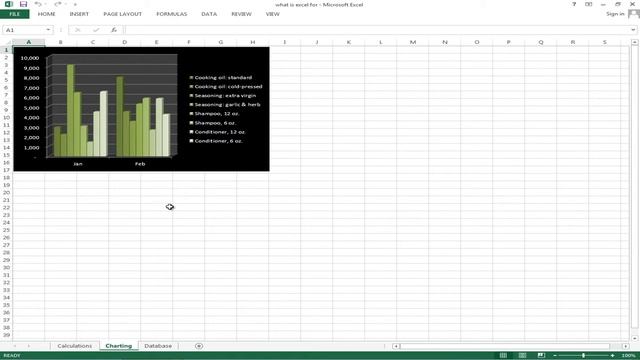Click the zoom in plus icon

click(x=612, y=356)
